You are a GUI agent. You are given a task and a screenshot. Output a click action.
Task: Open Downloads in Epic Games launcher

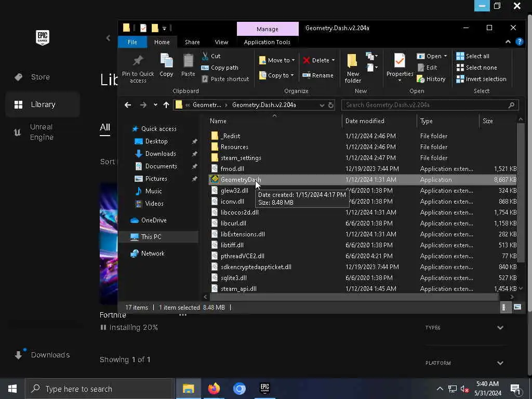43,355
